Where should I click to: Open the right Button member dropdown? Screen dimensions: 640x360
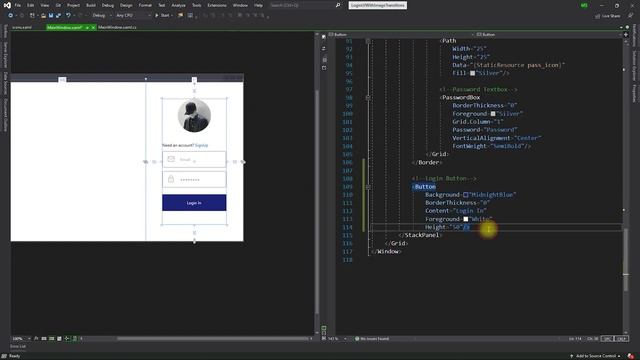[548, 35]
